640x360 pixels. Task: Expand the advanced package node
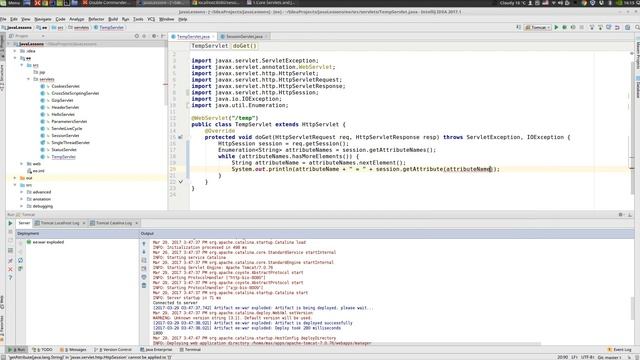point(22,192)
